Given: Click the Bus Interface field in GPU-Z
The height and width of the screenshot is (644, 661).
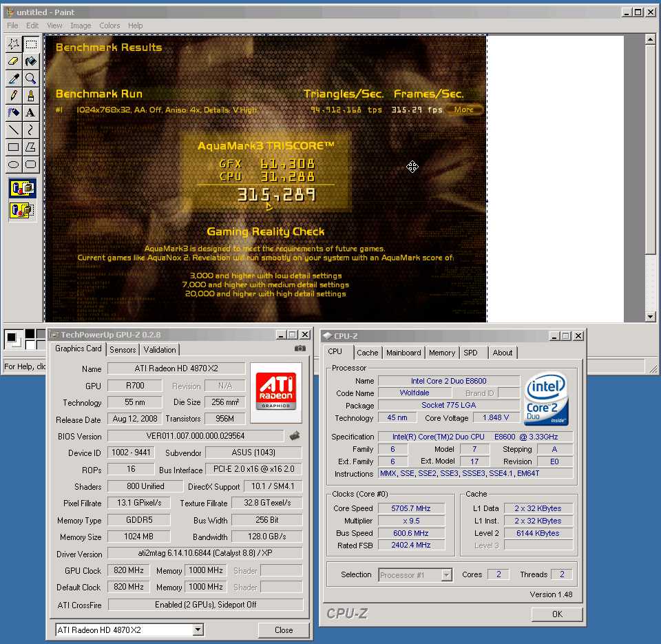Looking at the screenshot, I should (254, 469).
